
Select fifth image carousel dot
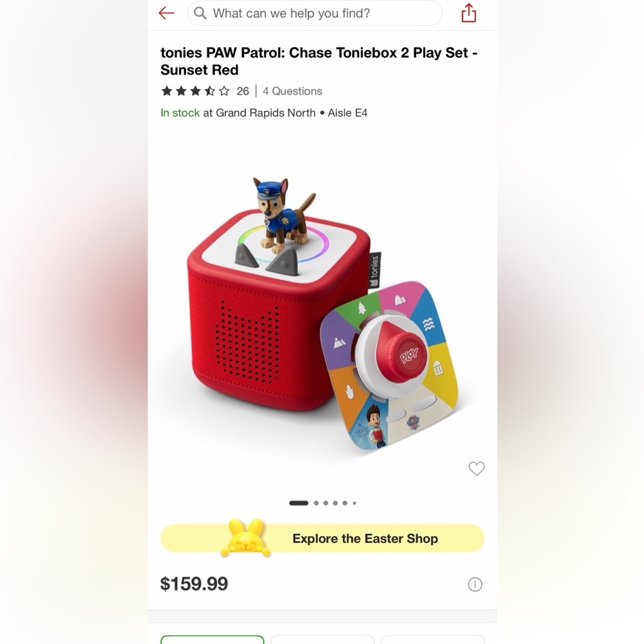pos(345,503)
